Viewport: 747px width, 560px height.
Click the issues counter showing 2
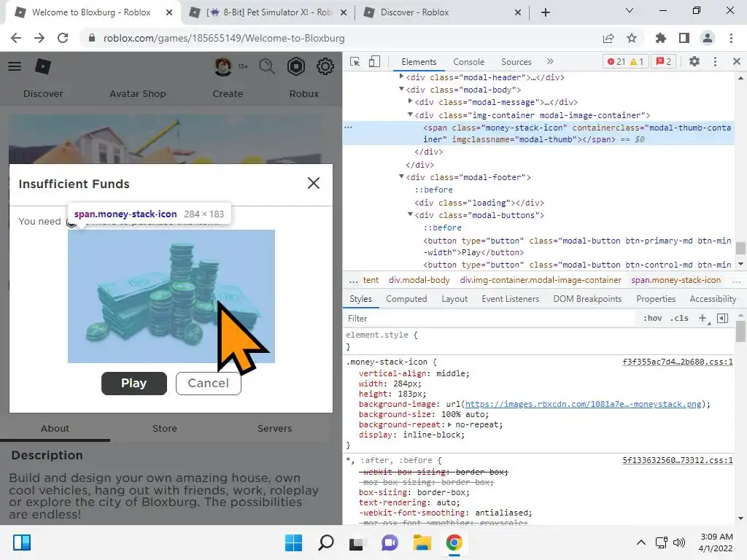664,62
